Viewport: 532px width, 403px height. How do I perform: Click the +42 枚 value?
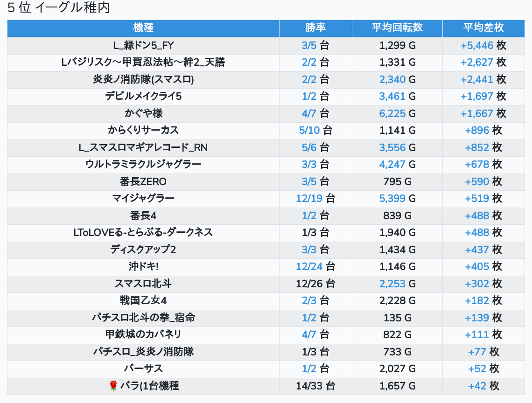[483, 386]
